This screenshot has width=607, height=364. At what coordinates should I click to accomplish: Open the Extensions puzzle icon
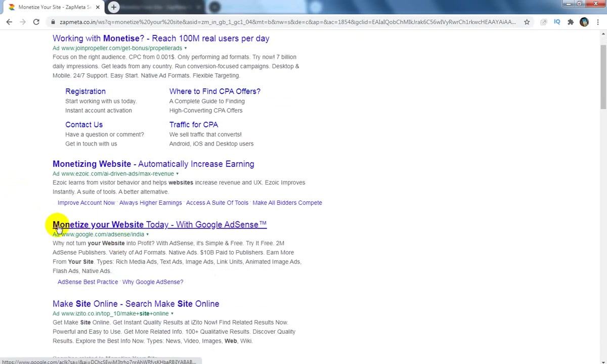coord(571,22)
